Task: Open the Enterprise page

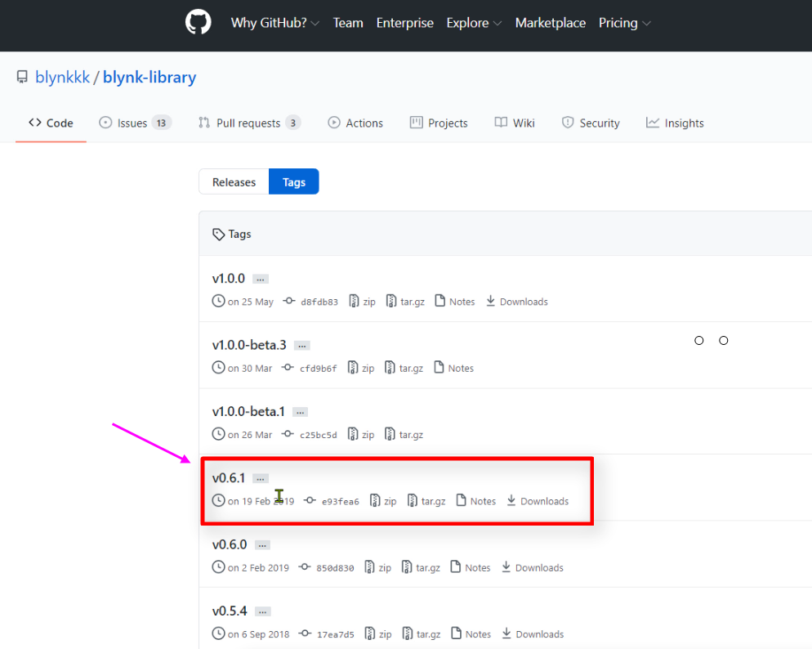Action: click(405, 23)
